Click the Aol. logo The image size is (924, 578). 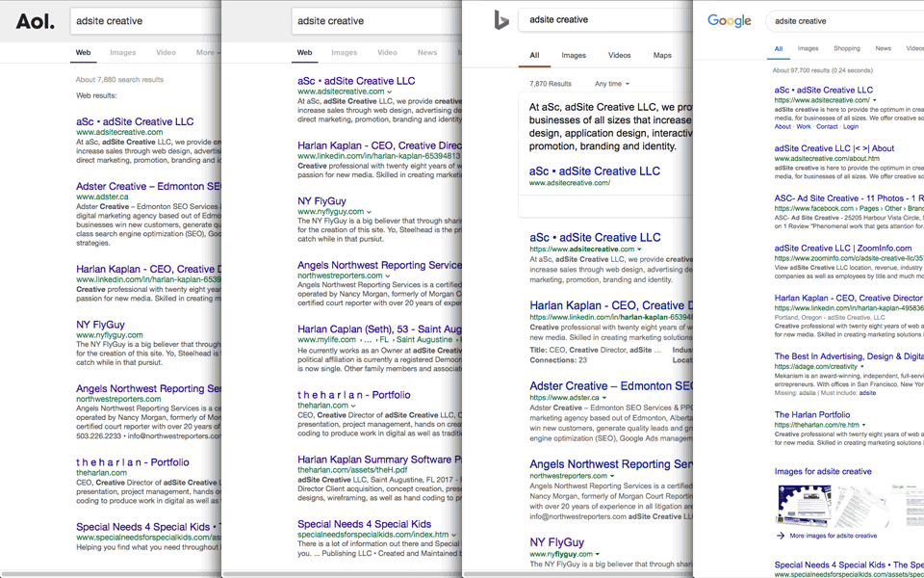[36, 21]
